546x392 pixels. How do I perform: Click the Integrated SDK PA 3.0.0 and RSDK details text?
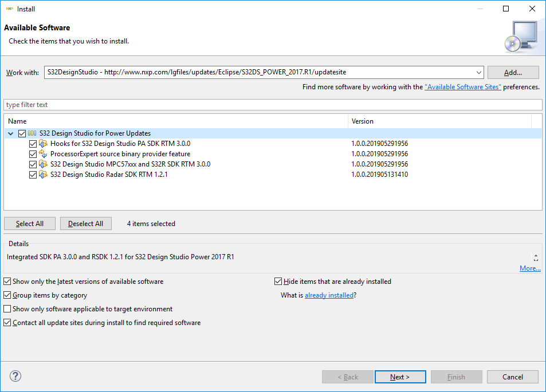click(x=120, y=257)
